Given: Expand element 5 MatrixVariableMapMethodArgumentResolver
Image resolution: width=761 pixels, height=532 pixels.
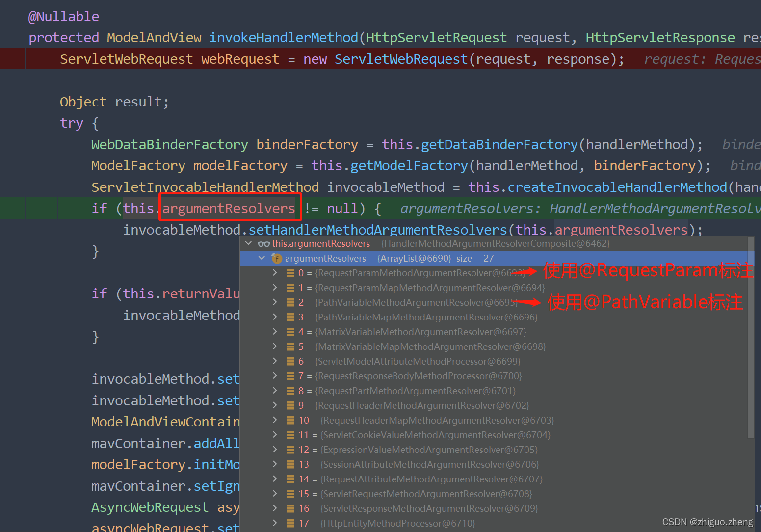Looking at the screenshot, I should pyautogui.click(x=275, y=346).
